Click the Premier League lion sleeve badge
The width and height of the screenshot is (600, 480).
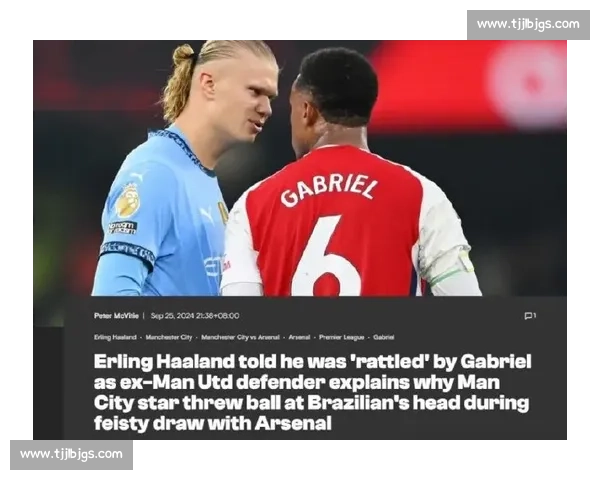pos(128,200)
